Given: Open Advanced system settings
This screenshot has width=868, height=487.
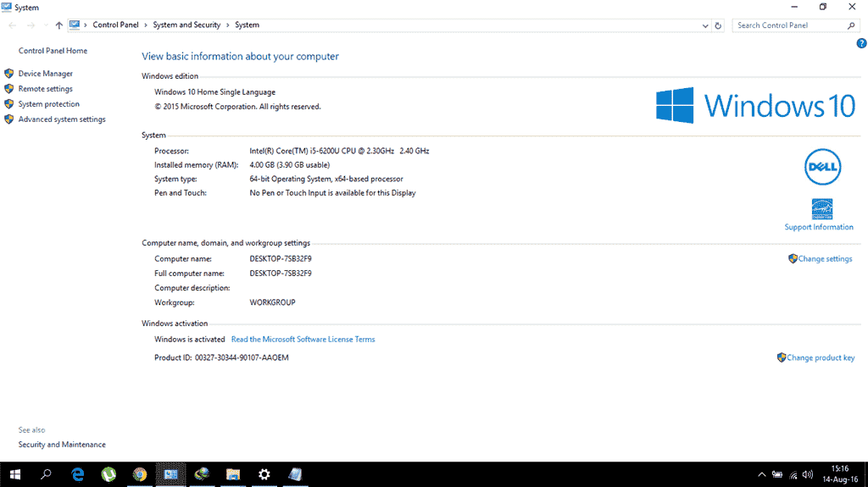Looking at the screenshot, I should pos(62,119).
